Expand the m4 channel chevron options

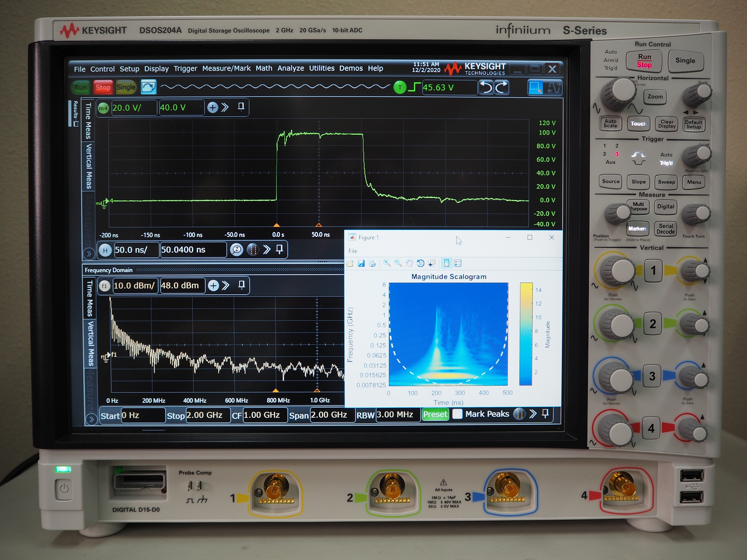point(225,107)
